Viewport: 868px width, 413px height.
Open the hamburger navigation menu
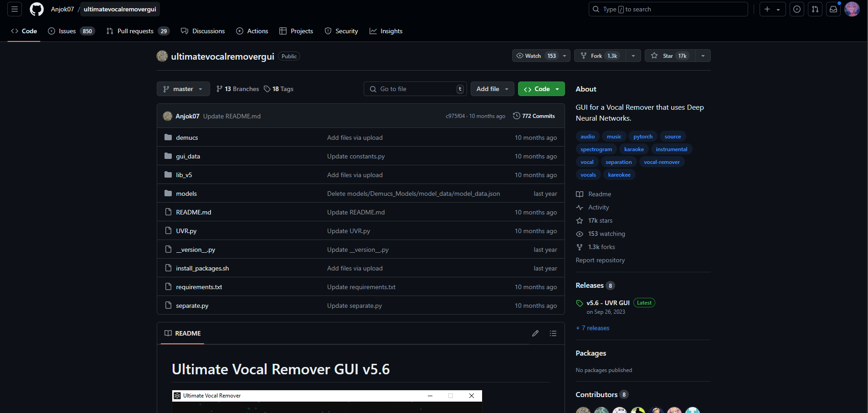[15, 9]
